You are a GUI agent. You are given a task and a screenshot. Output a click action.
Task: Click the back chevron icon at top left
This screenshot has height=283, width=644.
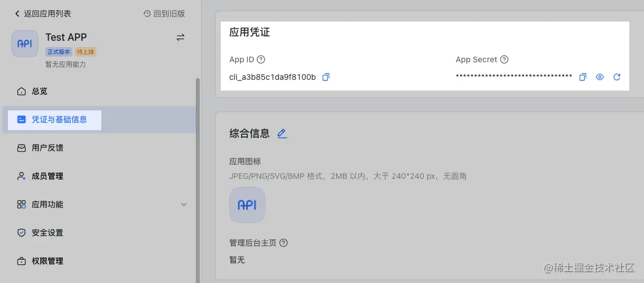click(x=17, y=14)
